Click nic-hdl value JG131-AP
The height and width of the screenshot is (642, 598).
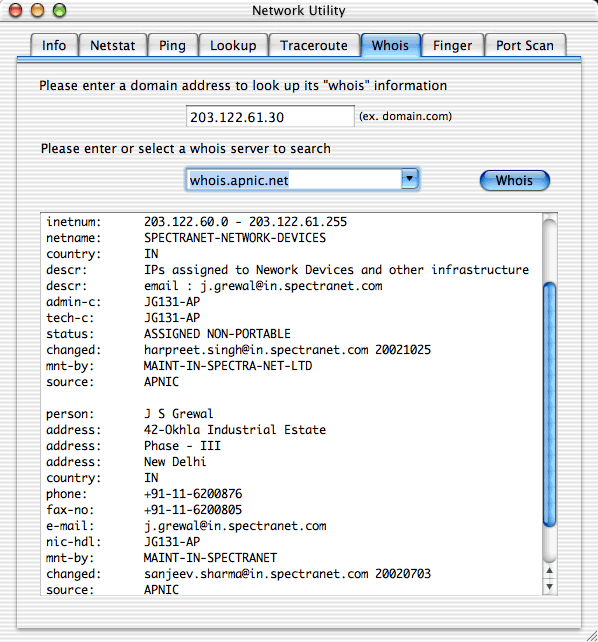tap(172, 542)
